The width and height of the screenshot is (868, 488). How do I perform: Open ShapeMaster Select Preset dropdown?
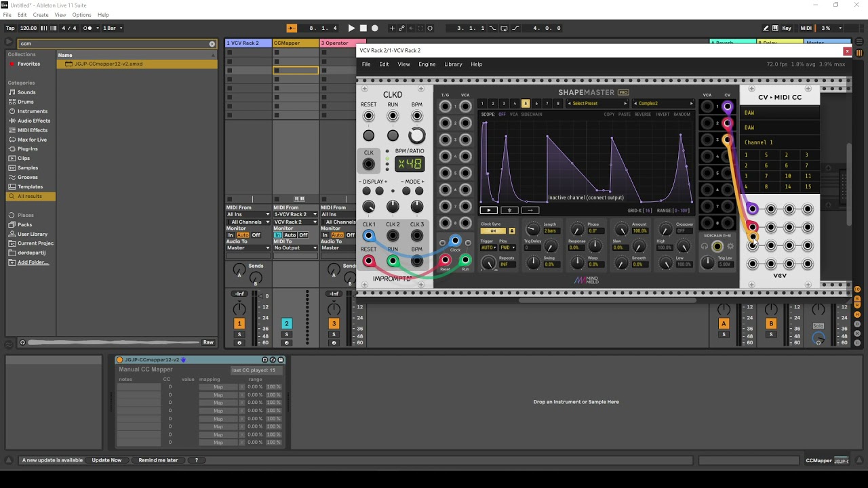coord(597,104)
